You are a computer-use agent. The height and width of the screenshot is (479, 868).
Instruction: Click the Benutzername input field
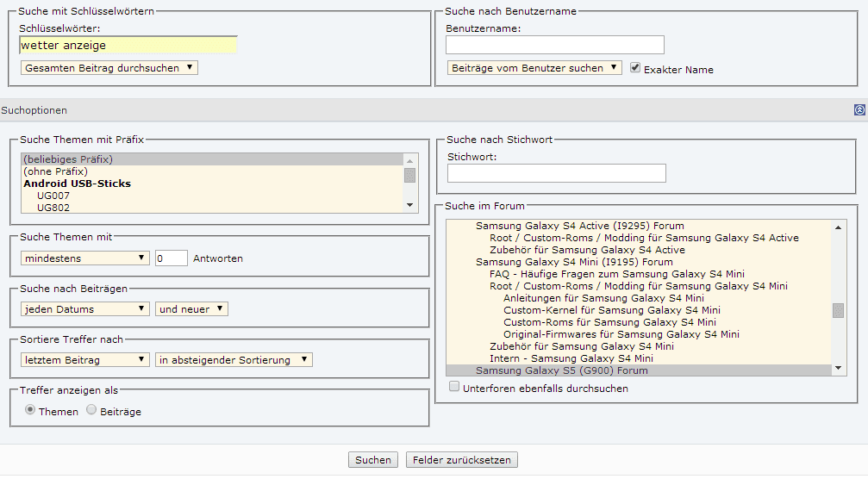[x=555, y=45]
